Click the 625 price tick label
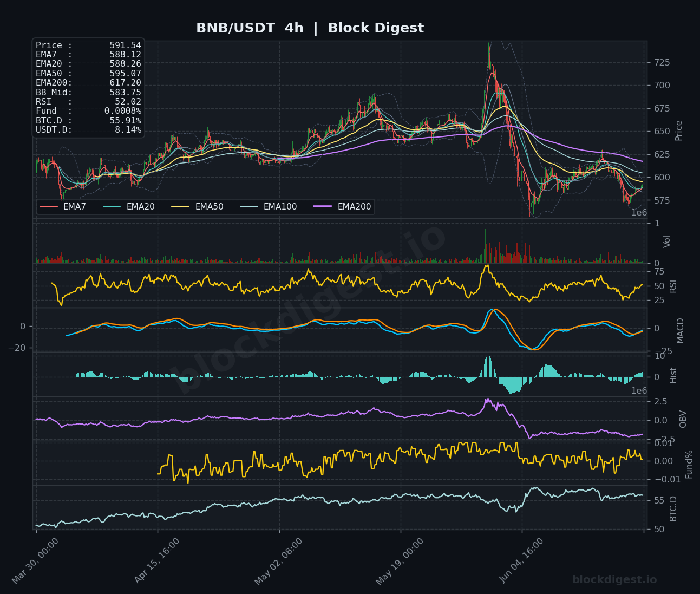 coord(661,155)
